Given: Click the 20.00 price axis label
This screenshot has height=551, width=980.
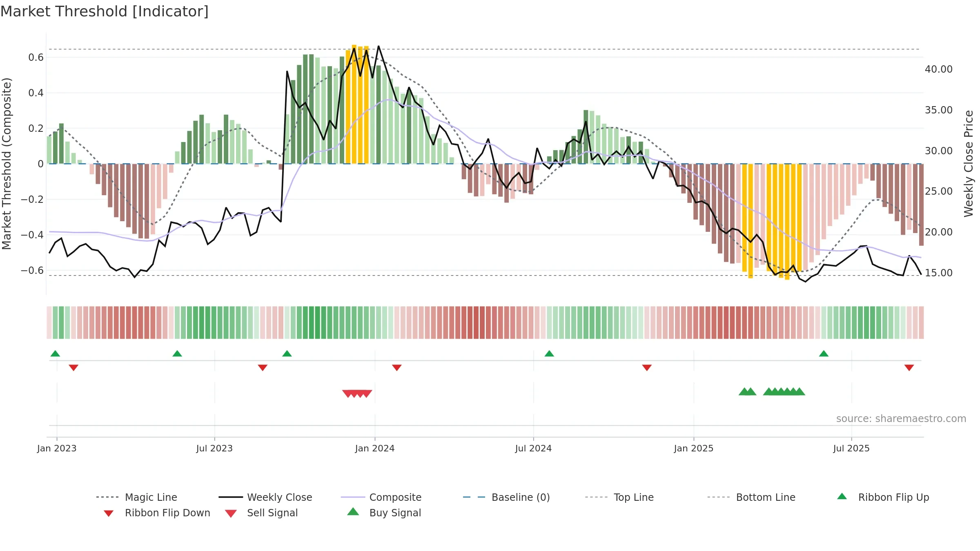Looking at the screenshot, I should click(939, 232).
